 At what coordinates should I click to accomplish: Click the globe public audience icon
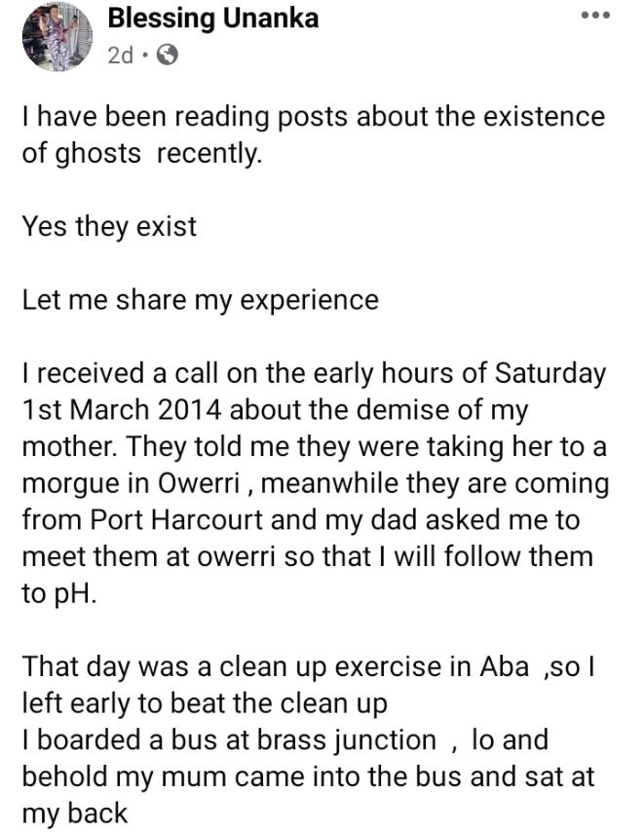point(168,56)
